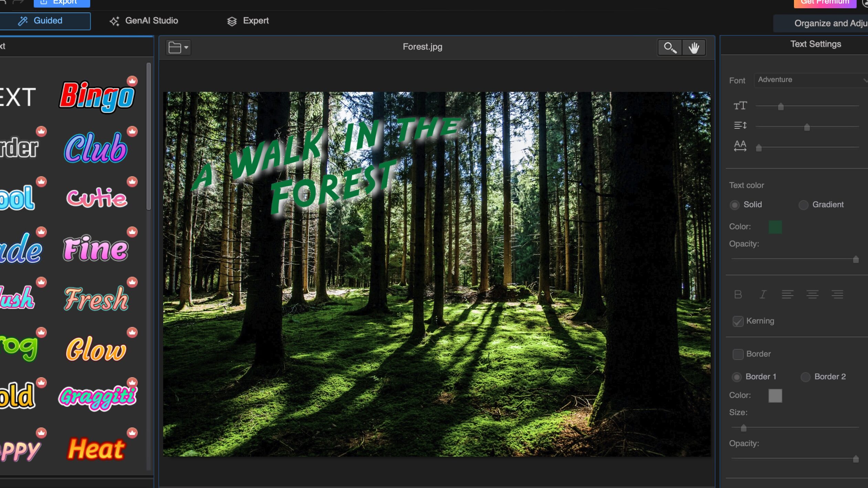Toggle bold text formatting
Screen dimensions: 868x488
738,295
